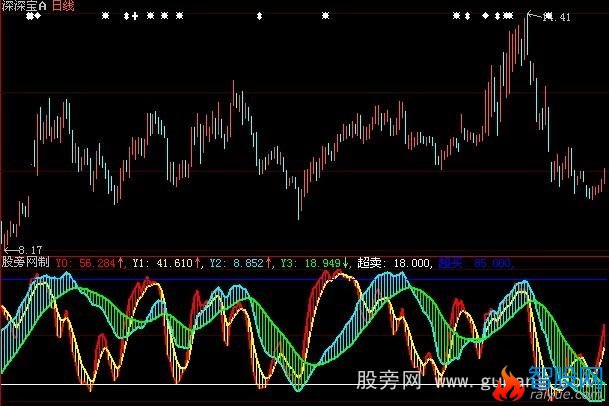Viewport: 609px width, 406px height.
Task: Click the 14.41 high price label
Action: pyautogui.click(x=557, y=17)
